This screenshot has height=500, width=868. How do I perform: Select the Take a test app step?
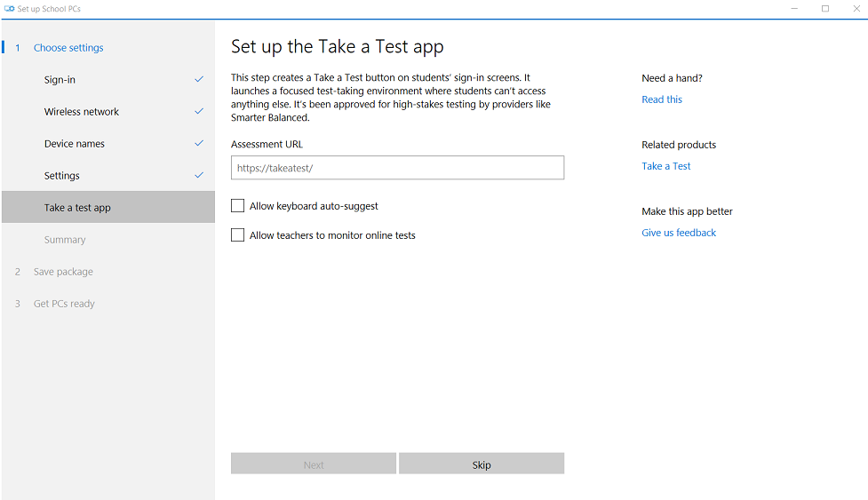click(x=108, y=208)
